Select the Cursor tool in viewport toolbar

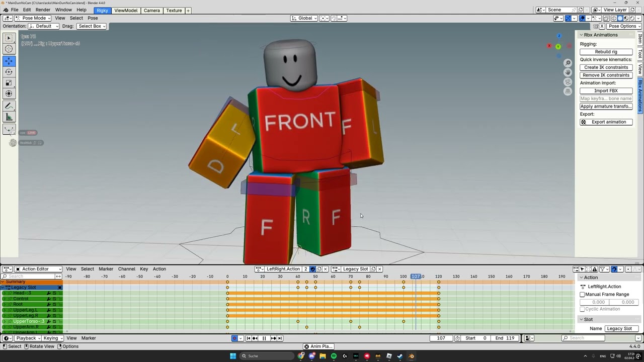(9, 49)
